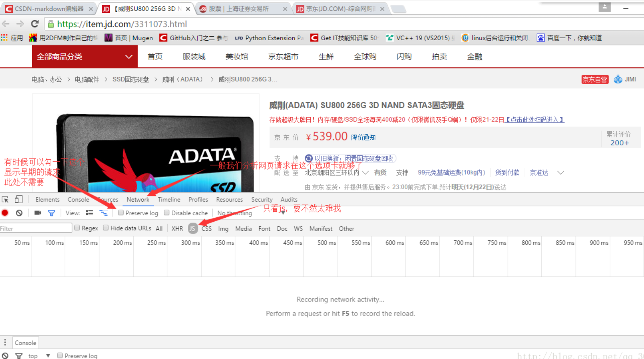644x359 pixels.
Task: Open the console drawer three-dot menu
Action: [x=5, y=342]
